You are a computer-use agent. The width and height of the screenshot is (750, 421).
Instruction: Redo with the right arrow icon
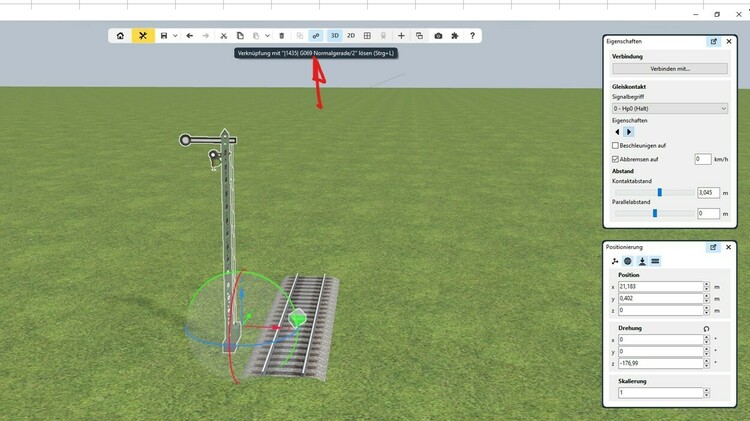click(206, 36)
